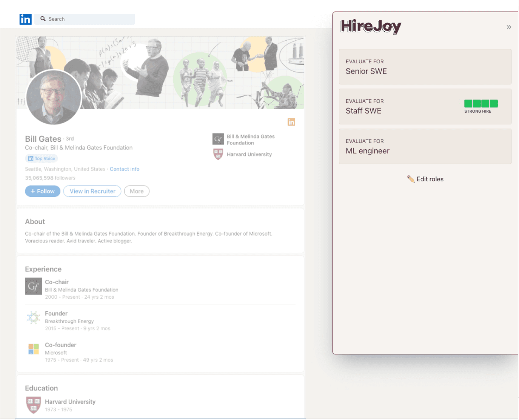The image size is (519, 420).
Task: Click the LinkedIn logo icon
Action: click(26, 19)
